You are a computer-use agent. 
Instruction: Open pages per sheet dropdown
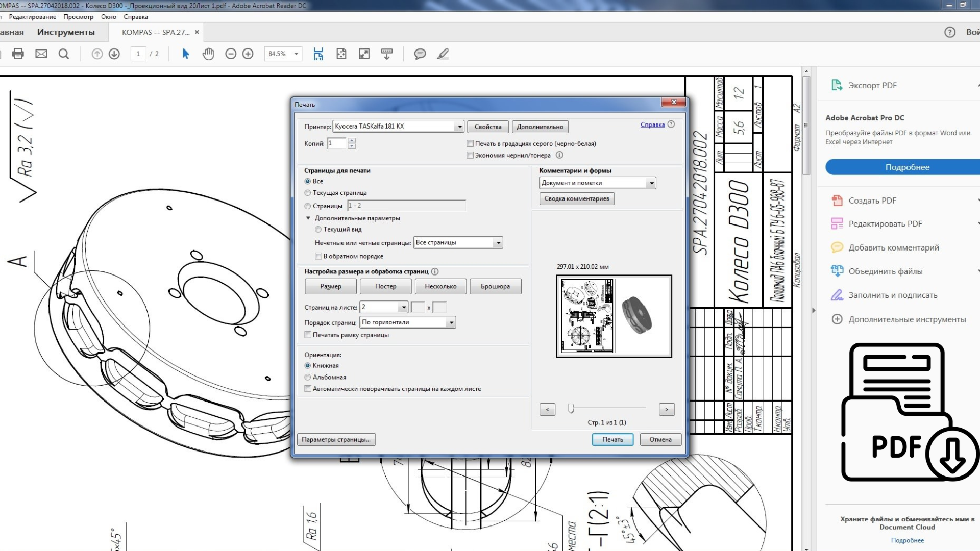(404, 307)
